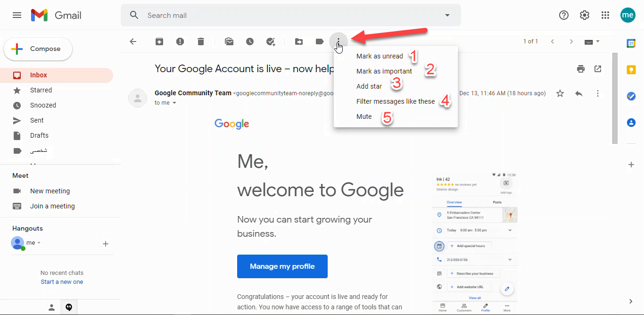Close the More three-dot toolbar menu

click(x=338, y=41)
